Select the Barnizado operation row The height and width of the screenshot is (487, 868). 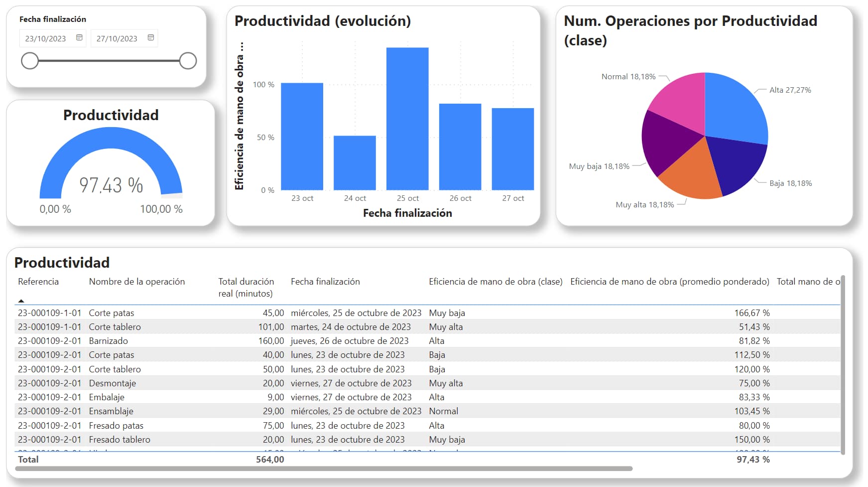(109, 341)
